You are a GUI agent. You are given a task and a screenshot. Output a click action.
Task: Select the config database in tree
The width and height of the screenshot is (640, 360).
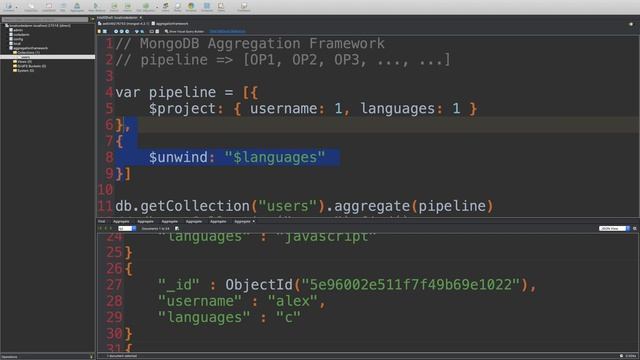click(x=16, y=39)
